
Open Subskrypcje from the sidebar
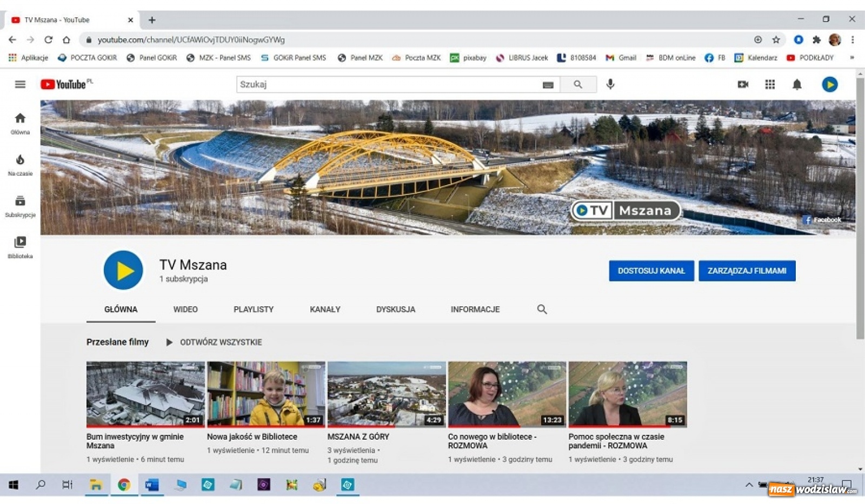pos(20,204)
